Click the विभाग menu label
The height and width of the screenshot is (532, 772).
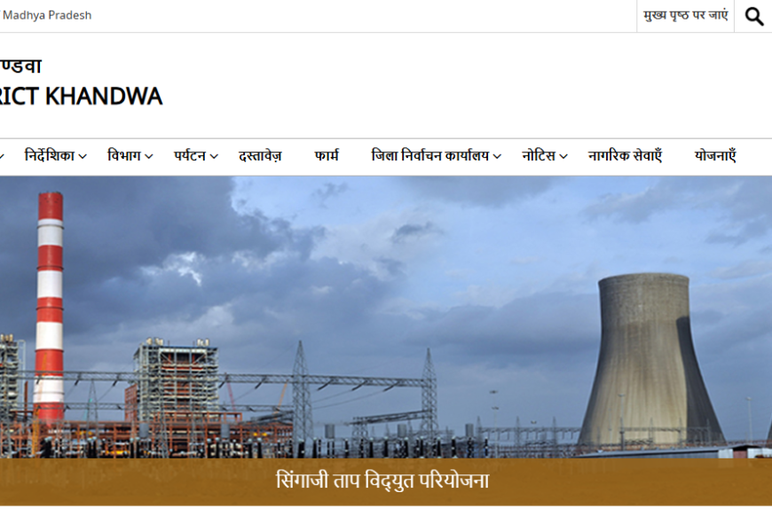tap(124, 156)
